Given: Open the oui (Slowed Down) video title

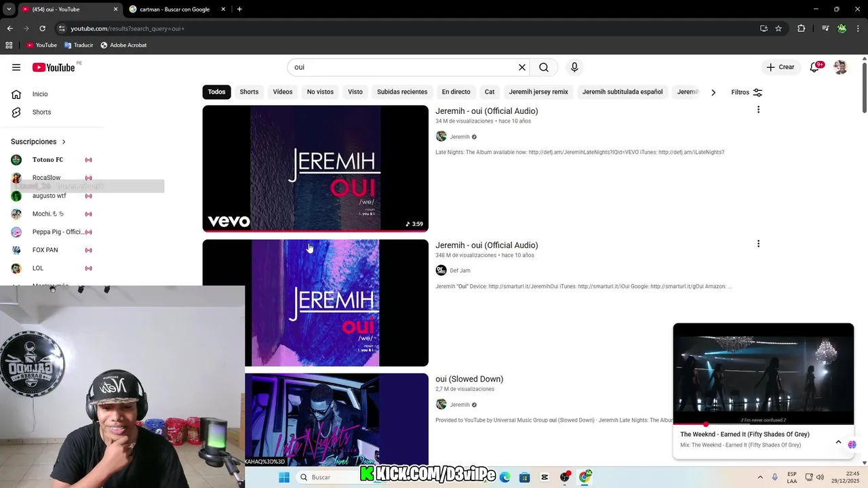Looking at the screenshot, I should pos(469,379).
